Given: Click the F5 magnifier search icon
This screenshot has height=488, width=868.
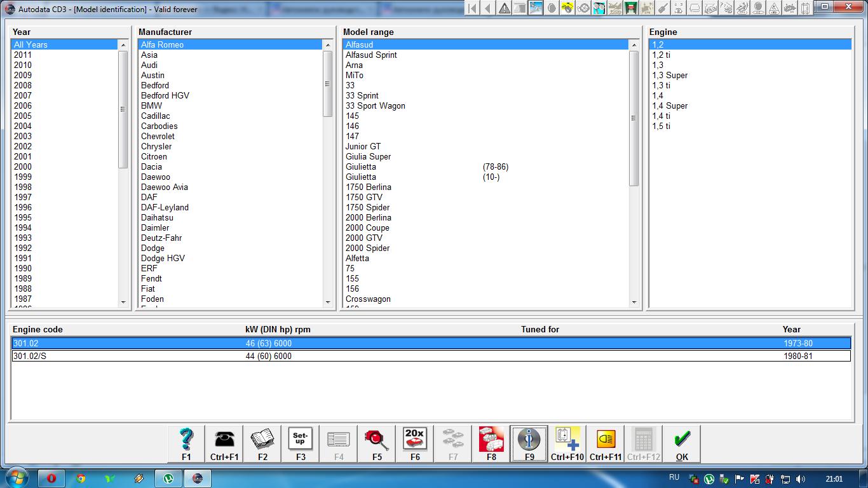Looking at the screenshot, I should click(377, 444).
